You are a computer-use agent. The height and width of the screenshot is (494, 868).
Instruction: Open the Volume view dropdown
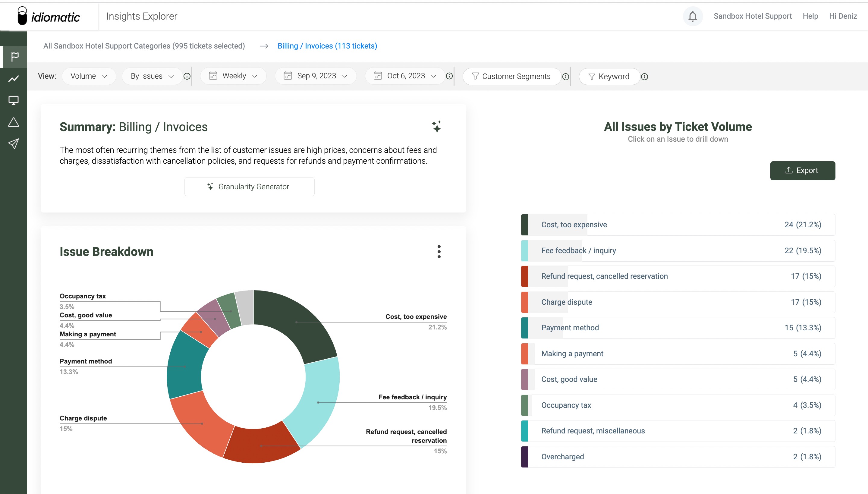(x=89, y=76)
